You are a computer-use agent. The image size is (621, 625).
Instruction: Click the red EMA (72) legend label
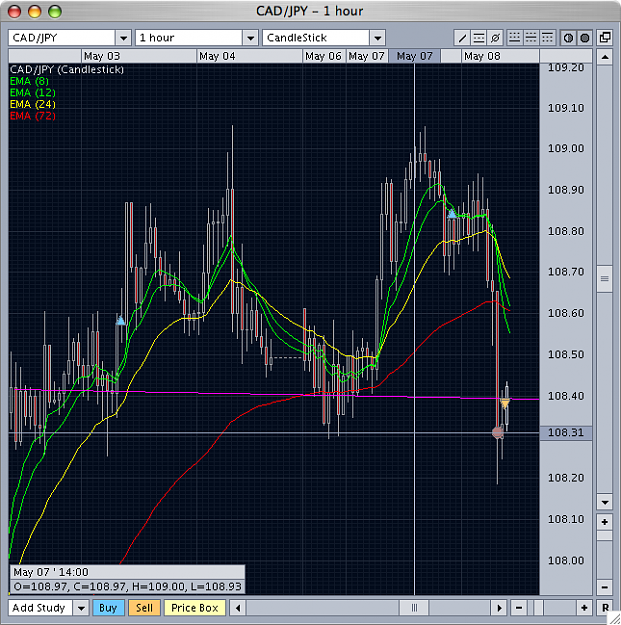point(33,116)
